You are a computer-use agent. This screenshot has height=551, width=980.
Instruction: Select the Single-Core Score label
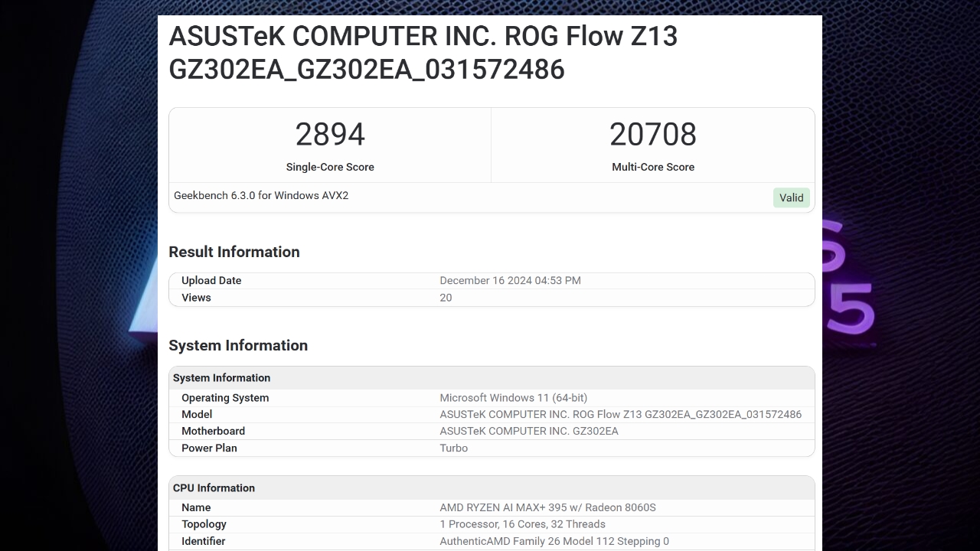click(330, 167)
